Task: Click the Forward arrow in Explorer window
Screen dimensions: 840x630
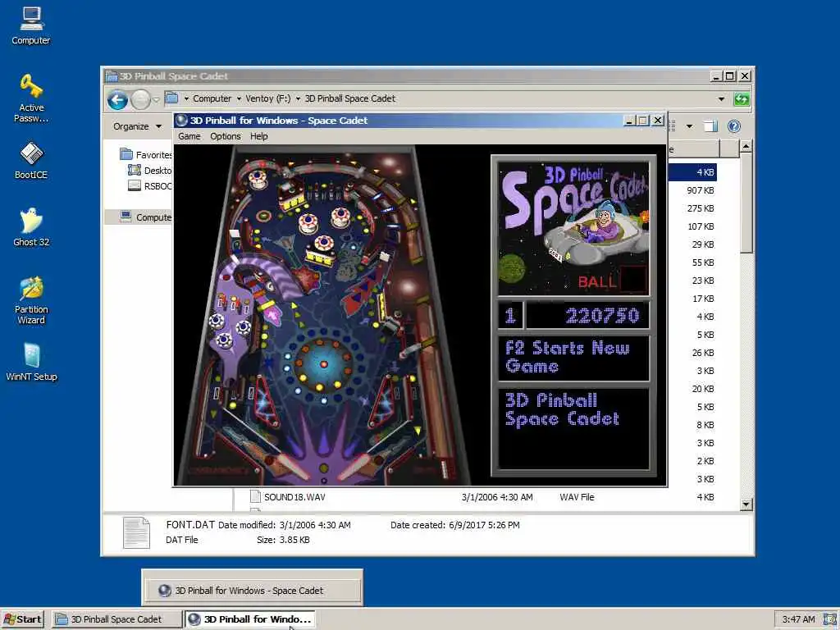Action: coord(140,99)
